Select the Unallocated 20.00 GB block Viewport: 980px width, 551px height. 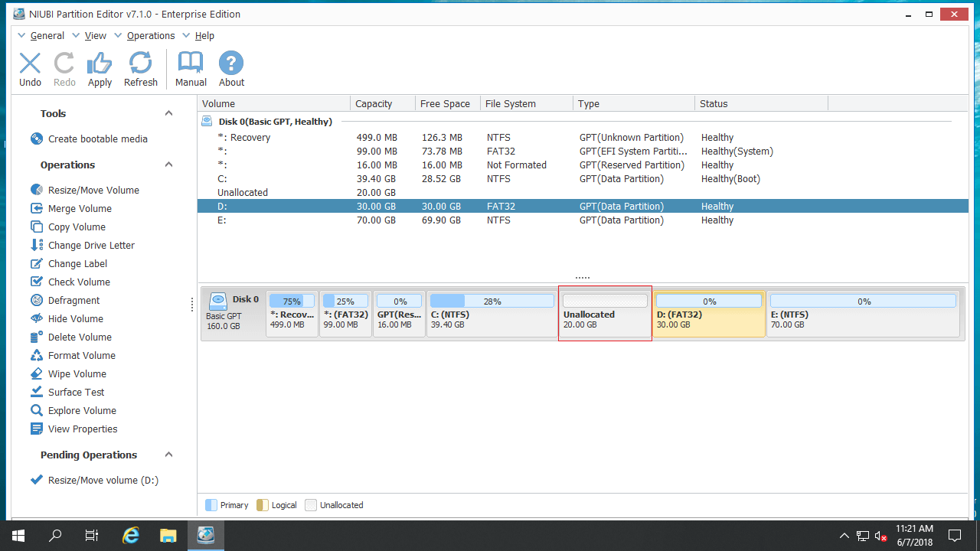pos(605,314)
